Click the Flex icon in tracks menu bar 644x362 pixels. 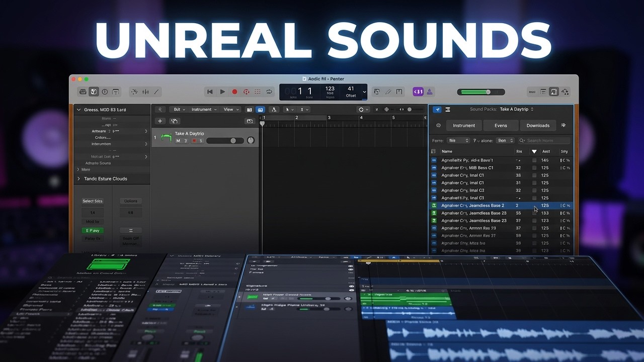pos(274,110)
